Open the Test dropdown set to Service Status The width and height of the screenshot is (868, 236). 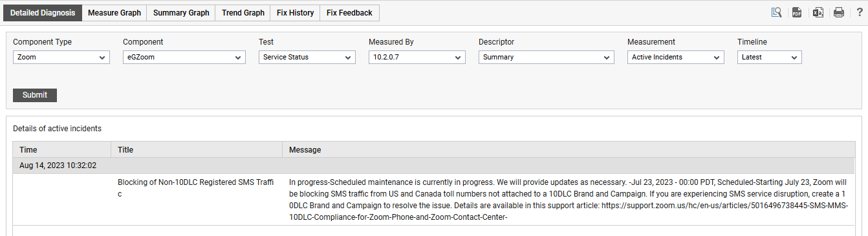(307, 57)
